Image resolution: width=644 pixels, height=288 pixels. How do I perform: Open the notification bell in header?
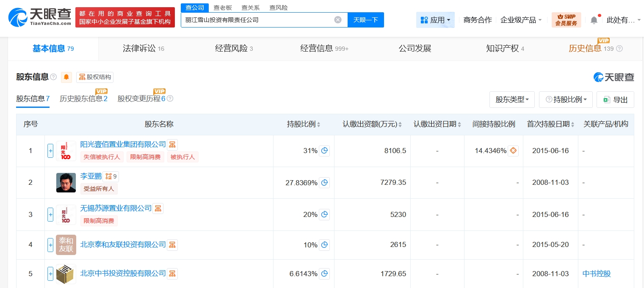click(x=594, y=20)
